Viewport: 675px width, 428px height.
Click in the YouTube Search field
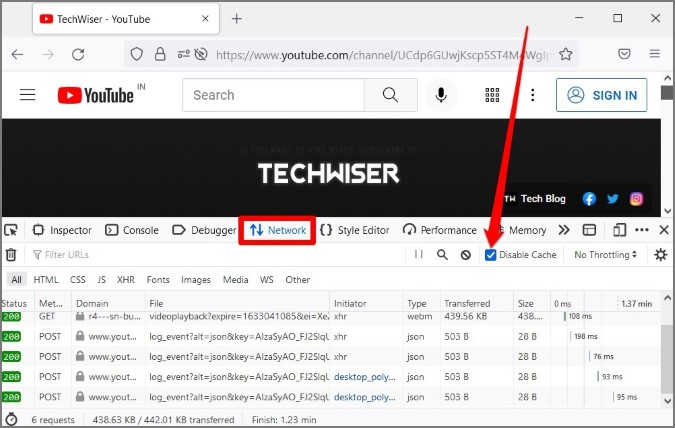273,95
